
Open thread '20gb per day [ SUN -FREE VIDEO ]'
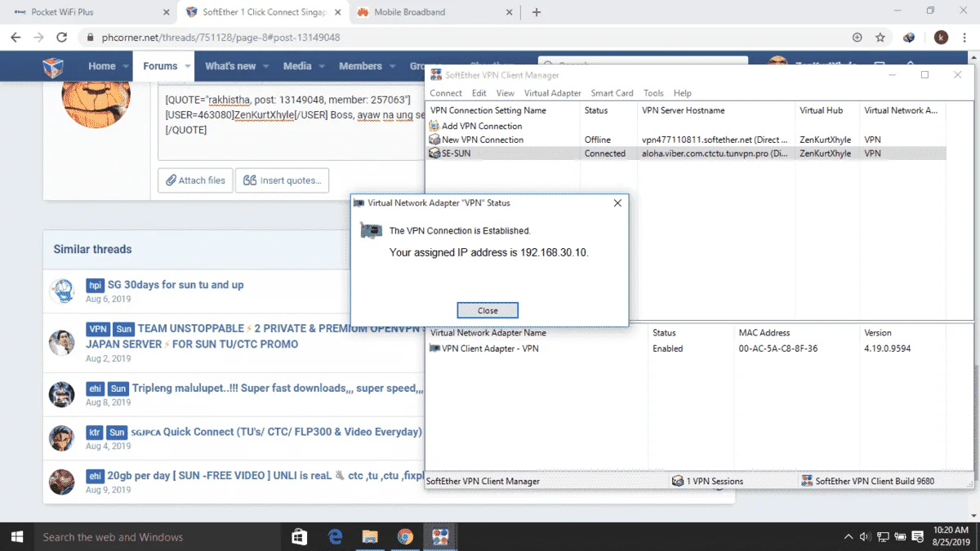point(265,475)
